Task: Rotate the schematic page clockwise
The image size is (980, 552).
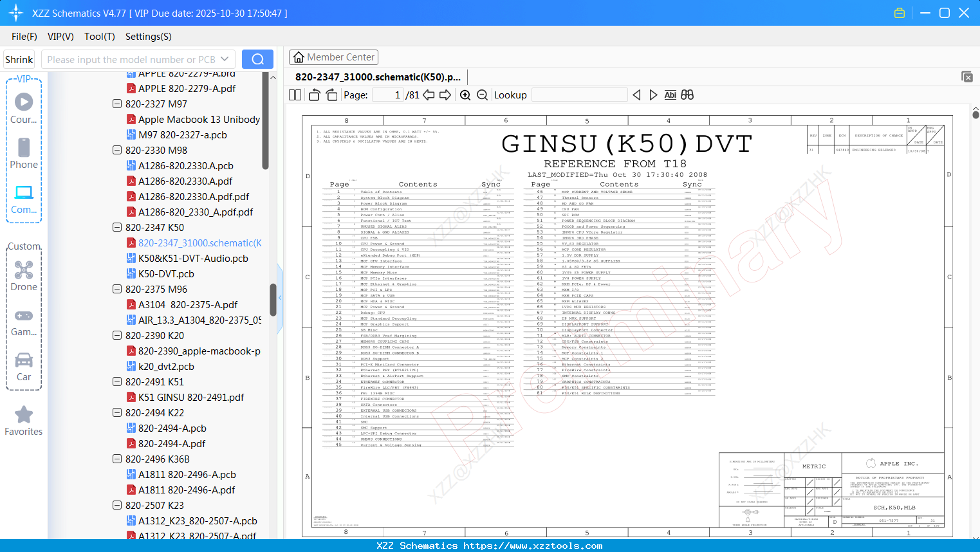Action: click(331, 95)
